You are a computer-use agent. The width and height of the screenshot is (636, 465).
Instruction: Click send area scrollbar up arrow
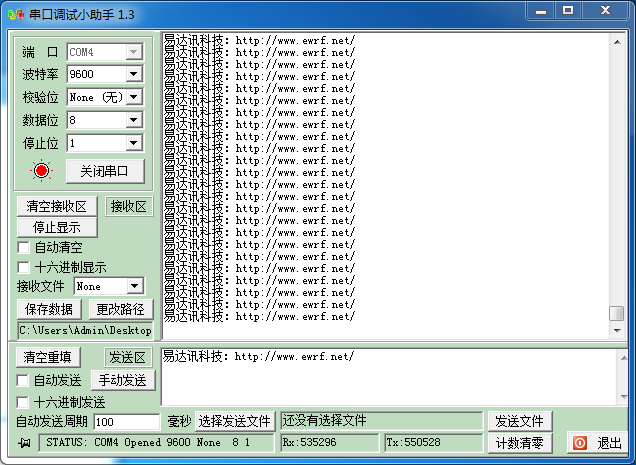point(623,358)
